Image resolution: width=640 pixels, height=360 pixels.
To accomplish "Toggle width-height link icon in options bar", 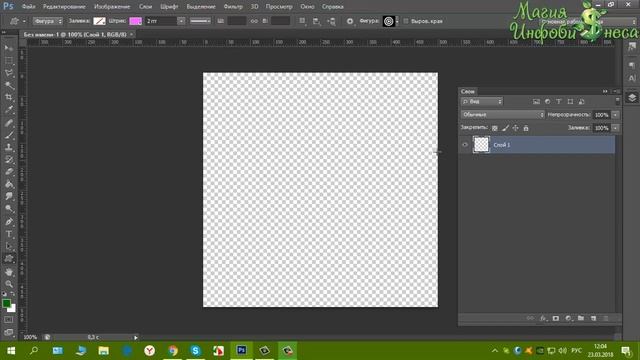I will click(254, 21).
